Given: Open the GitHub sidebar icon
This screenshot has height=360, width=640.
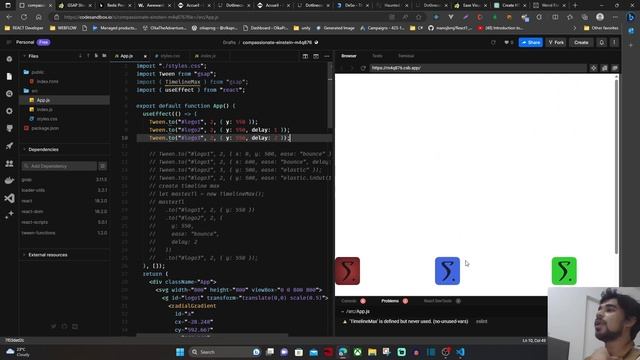Looking at the screenshot, I should coord(9,128).
